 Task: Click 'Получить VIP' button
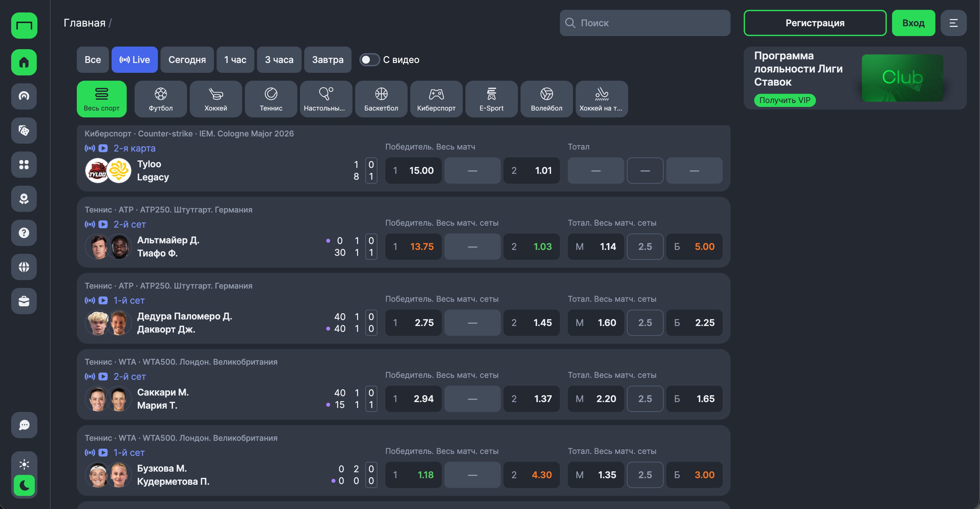[784, 100]
